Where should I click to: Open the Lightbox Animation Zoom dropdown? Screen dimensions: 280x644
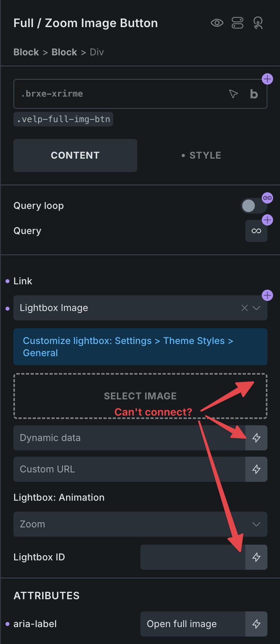[x=140, y=524]
